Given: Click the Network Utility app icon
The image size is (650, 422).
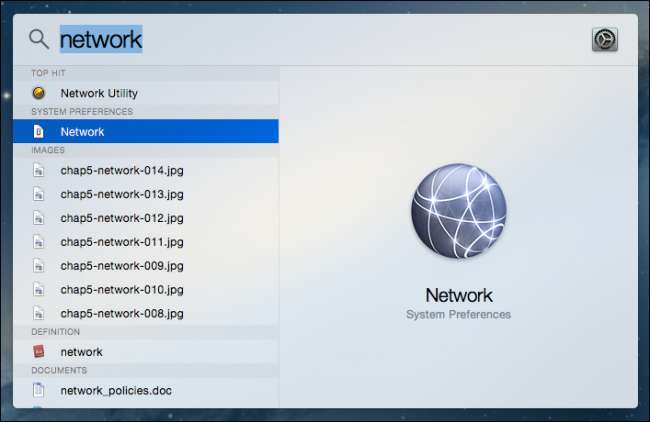Looking at the screenshot, I should [x=39, y=93].
